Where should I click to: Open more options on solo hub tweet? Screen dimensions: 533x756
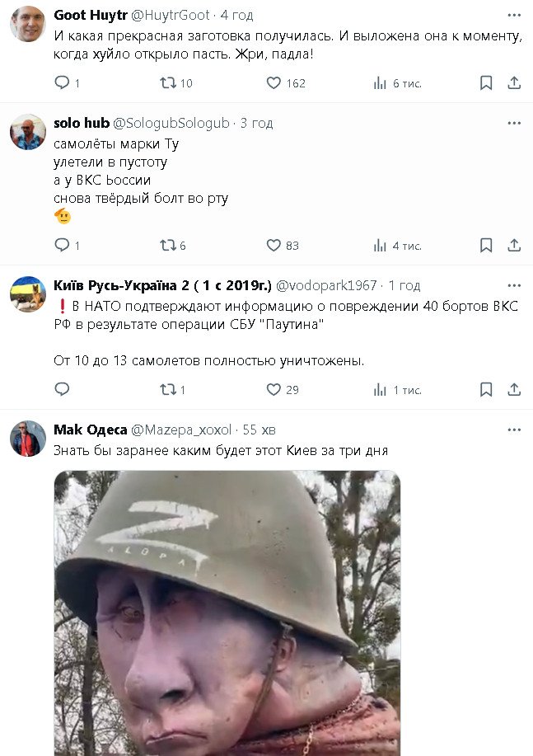[x=514, y=123]
